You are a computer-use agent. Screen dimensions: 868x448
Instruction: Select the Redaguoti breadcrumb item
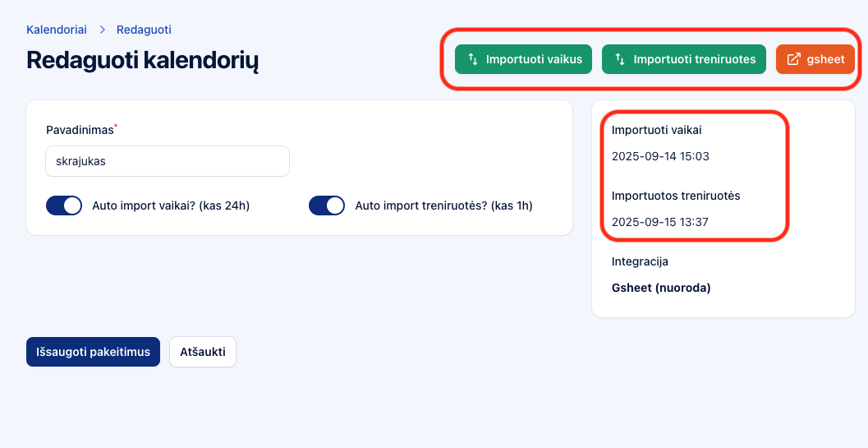pyautogui.click(x=144, y=30)
